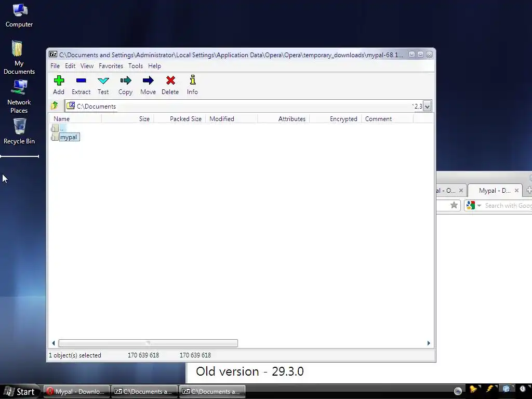Close the 'Mypal - D...' Opera tab
This screenshot has width=532, height=399.
(x=516, y=190)
